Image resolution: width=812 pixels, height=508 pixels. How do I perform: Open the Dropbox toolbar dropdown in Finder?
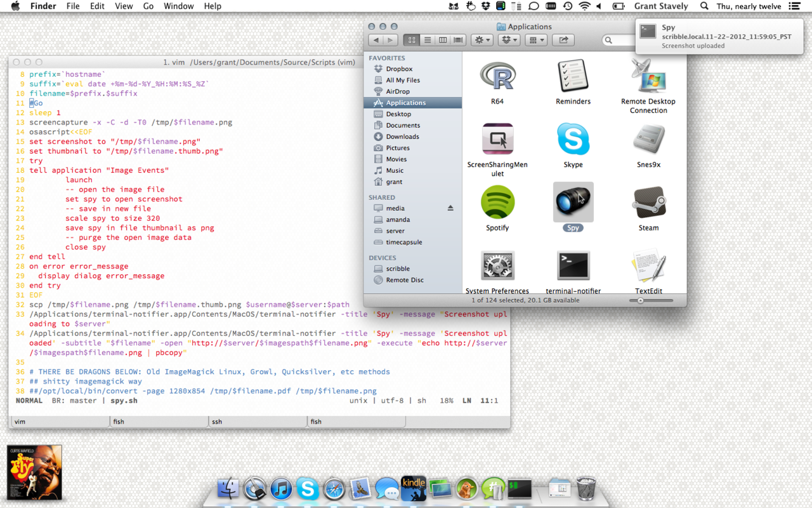coord(509,40)
